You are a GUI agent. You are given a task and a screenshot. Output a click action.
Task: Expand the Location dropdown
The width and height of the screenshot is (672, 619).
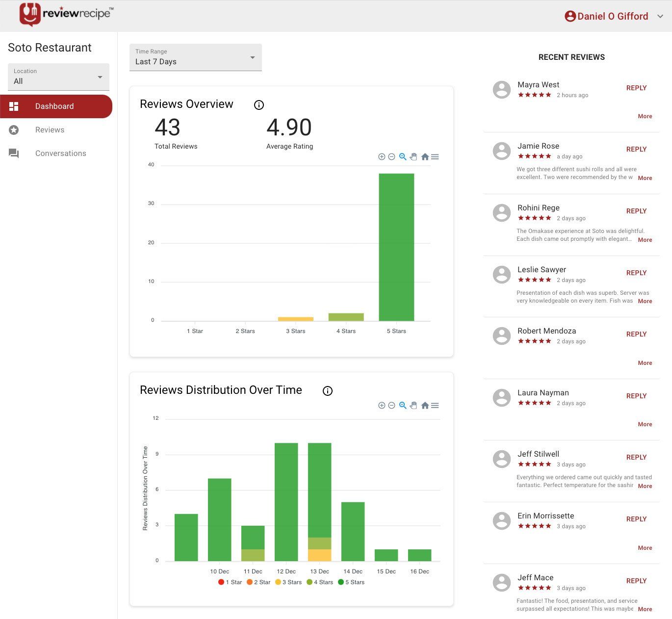[58, 77]
